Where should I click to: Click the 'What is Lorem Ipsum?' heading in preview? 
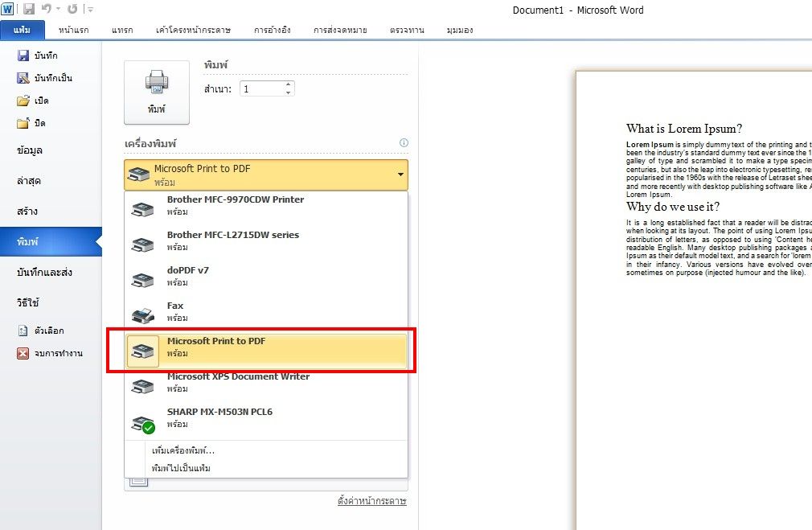tap(684, 129)
